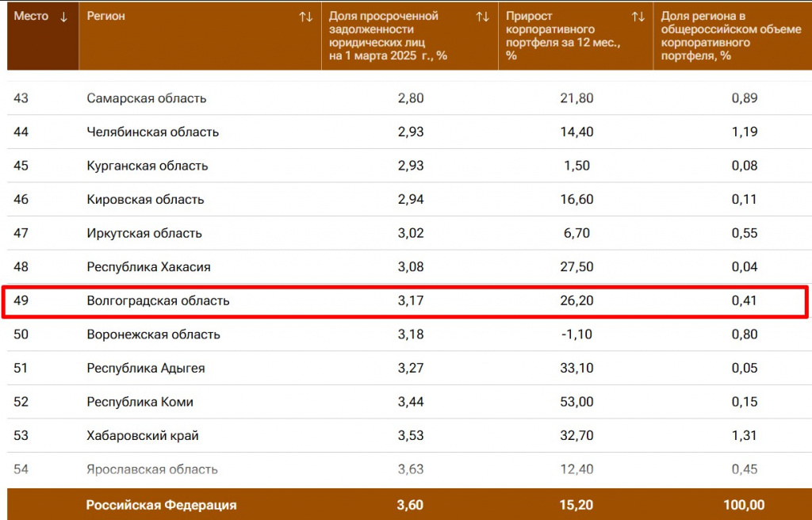Image resolution: width=812 pixels, height=520 pixels.
Task: Click rank number 43
Action: [x=21, y=97]
